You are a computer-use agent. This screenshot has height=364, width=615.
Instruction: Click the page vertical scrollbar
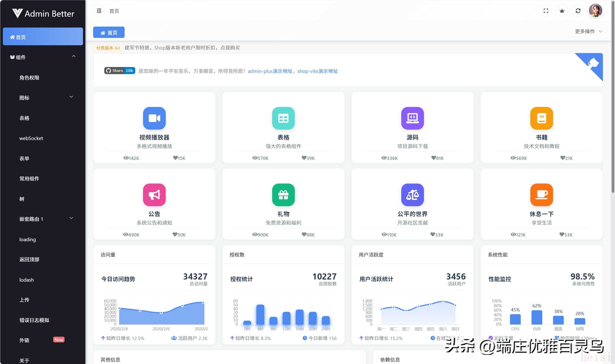613,98
